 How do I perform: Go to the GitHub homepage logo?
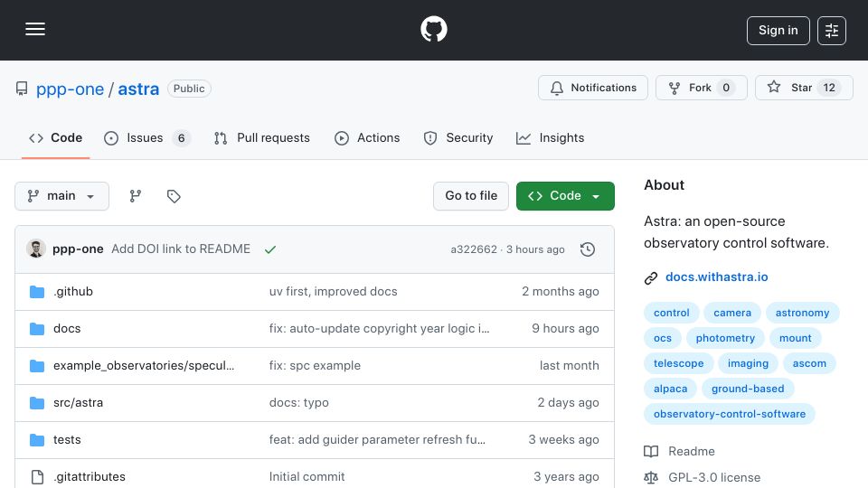(x=434, y=29)
